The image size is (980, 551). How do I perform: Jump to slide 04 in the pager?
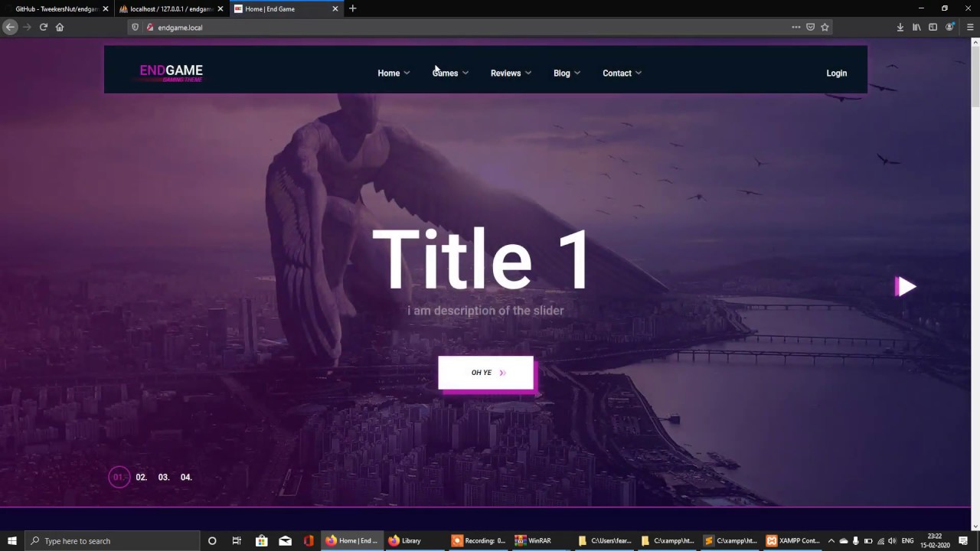tap(186, 477)
